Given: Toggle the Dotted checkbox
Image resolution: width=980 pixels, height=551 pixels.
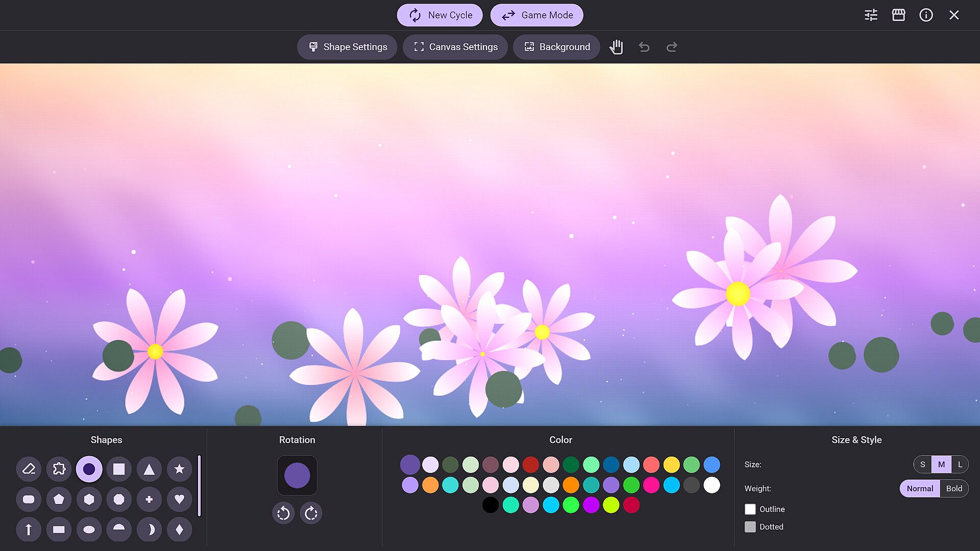Looking at the screenshot, I should pyautogui.click(x=750, y=527).
